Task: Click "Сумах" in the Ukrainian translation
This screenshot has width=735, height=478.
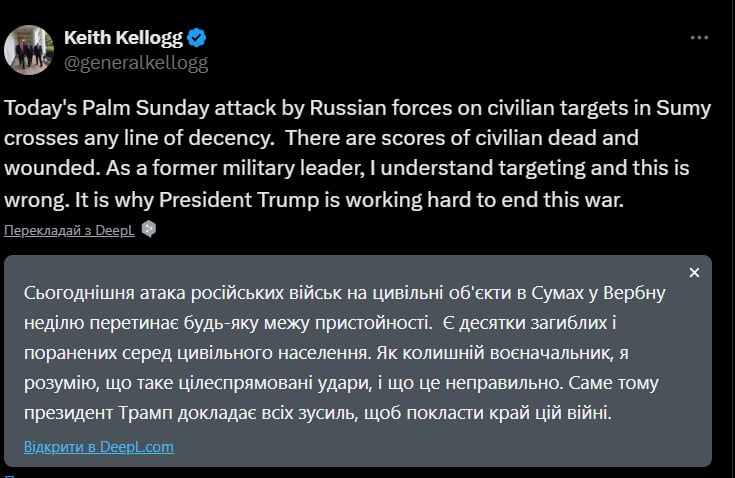Action: [x=512, y=294]
